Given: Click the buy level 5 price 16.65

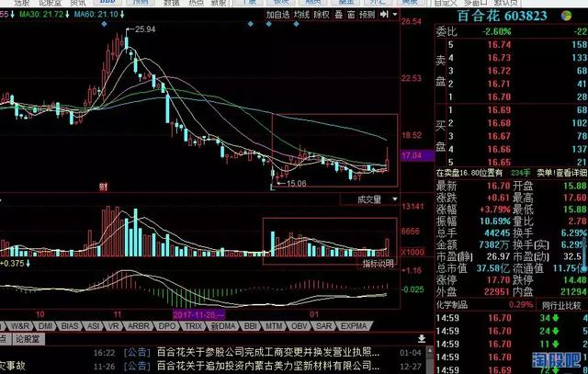Looking at the screenshot, I should click(499, 162).
